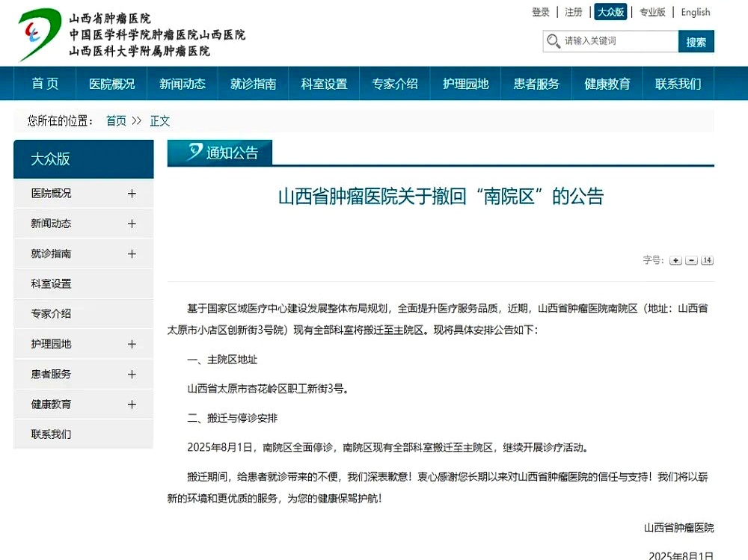Expand 护理园地 sidebar section

[132, 344]
